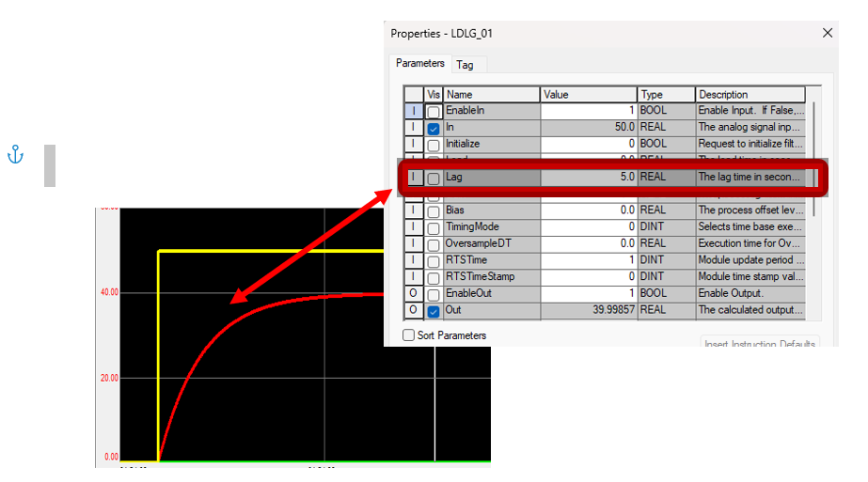Edit the OversampleDT value field
Image resolution: width=868 pixels, height=482 pixels.
589,243
